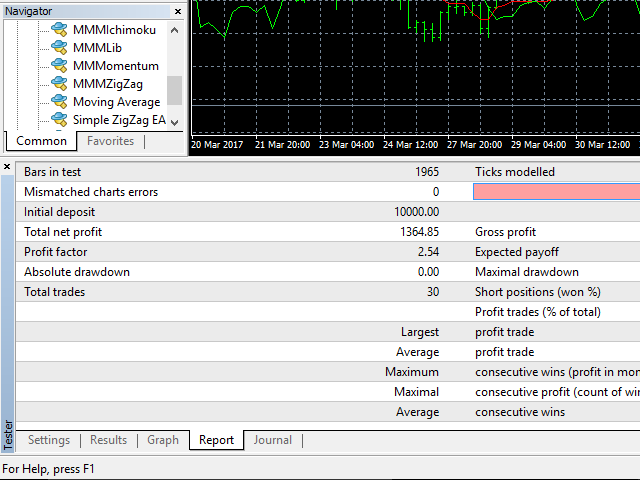
Task: Click the Moving Average expert icon
Action: (x=59, y=102)
